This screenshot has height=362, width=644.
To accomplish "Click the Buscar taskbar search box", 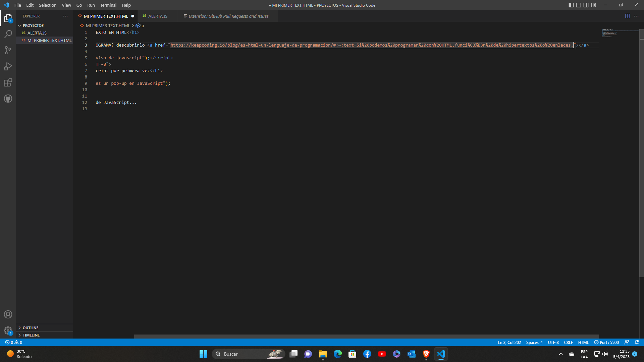I will [249, 354].
